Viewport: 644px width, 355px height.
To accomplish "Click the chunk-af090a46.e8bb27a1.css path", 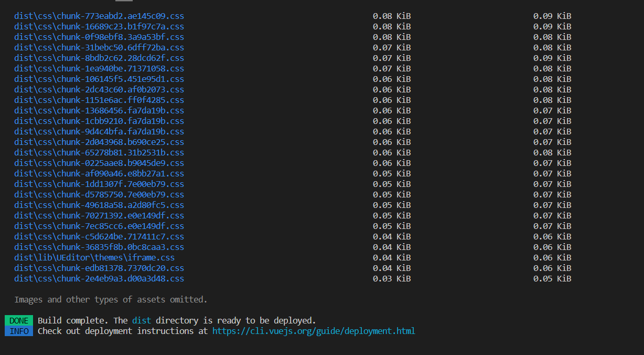I will tap(99, 174).
